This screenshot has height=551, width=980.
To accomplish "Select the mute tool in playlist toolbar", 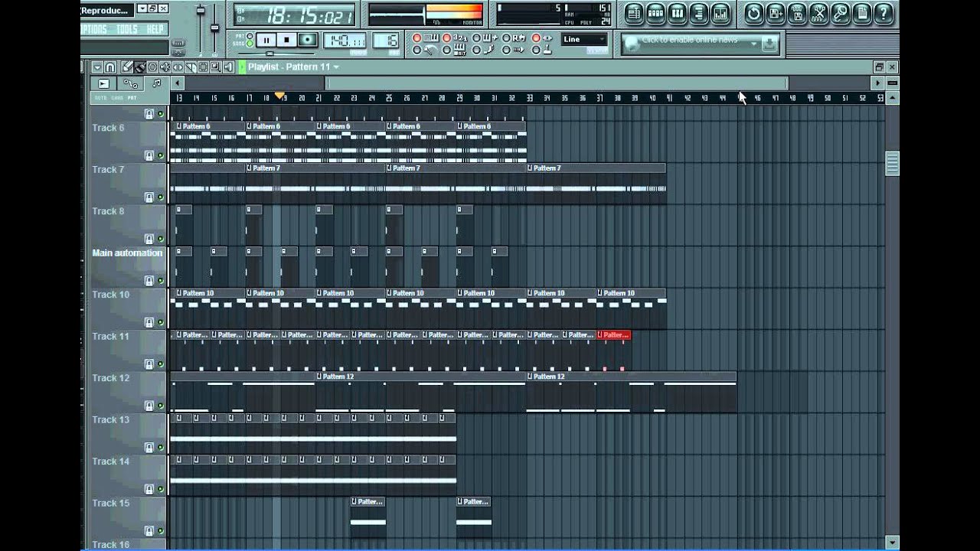I will tap(165, 67).
